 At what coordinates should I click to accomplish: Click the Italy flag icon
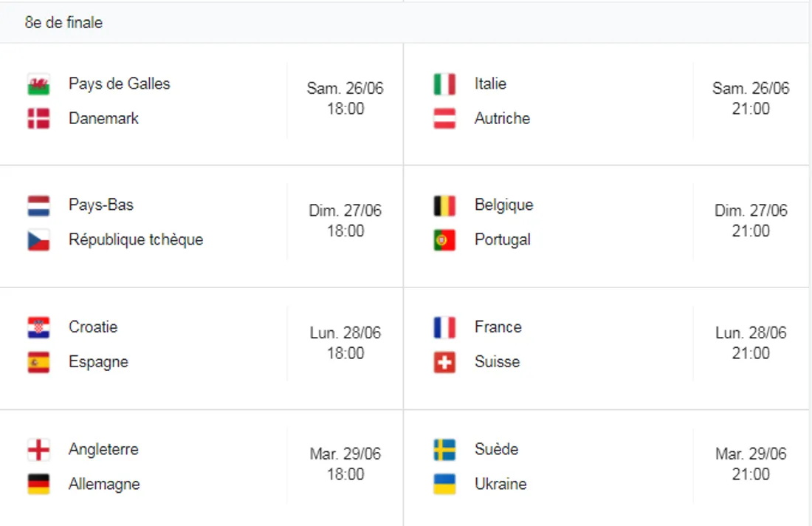point(444,84)
